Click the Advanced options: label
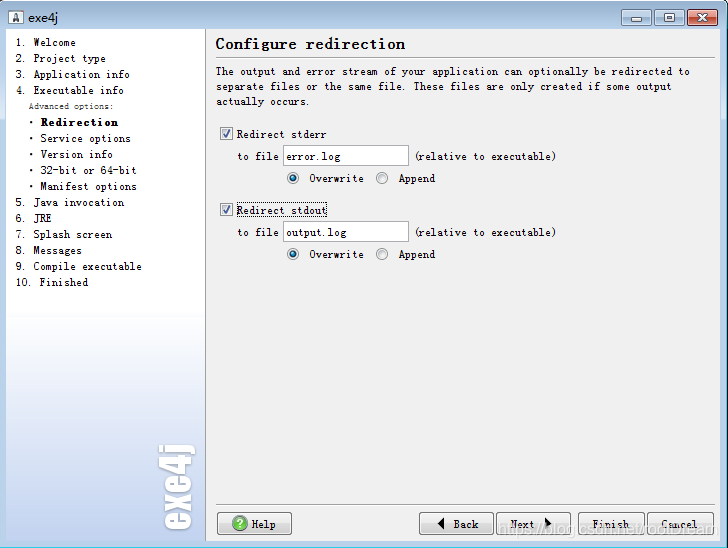The height and width of the screenshot is (548, 728). coord(71,106)
